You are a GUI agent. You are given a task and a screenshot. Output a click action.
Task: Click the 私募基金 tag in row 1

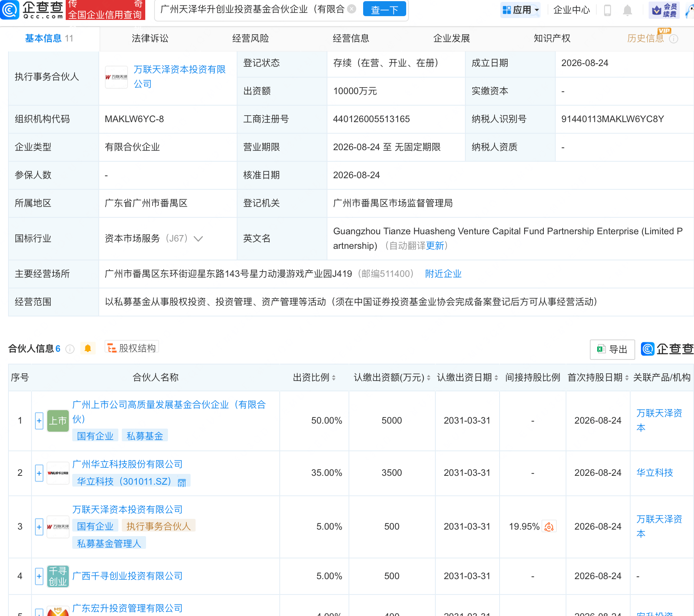point(145,436)
